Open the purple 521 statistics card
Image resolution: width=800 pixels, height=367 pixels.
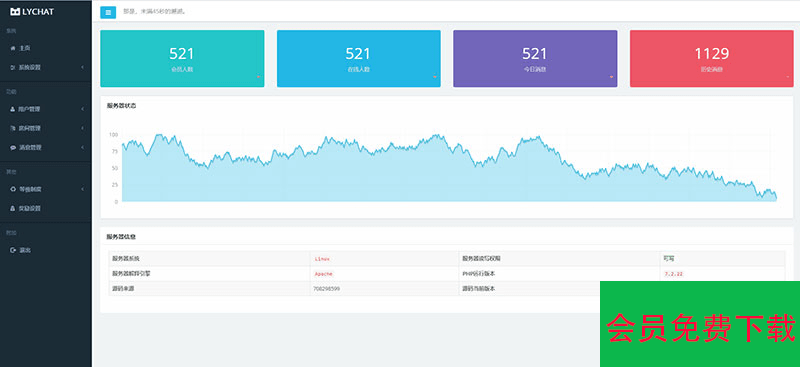(x=535, y=59)
